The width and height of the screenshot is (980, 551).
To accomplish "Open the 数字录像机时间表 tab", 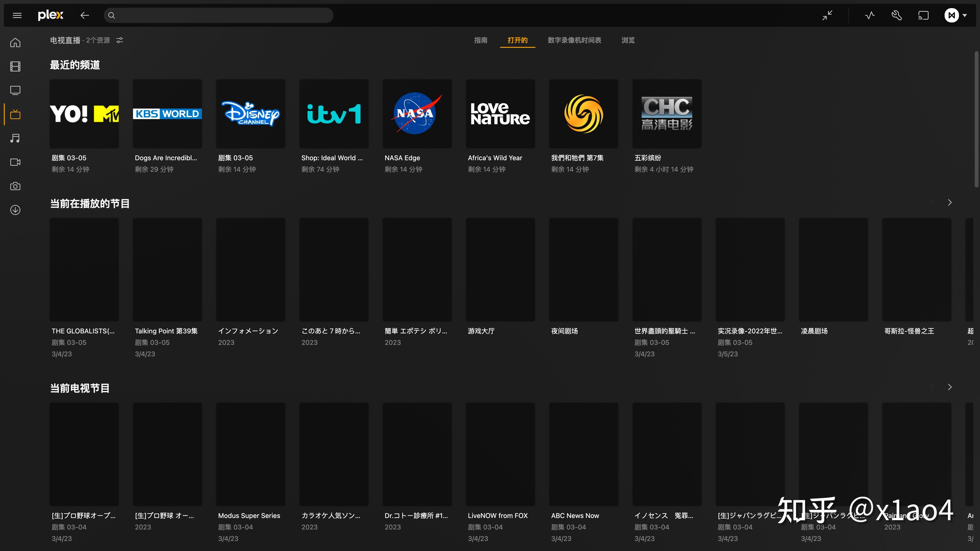I will click(574, 40).
